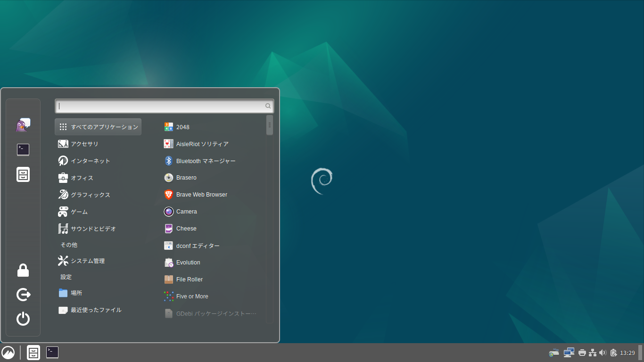Open the volume icon in system tray
644x362 pixels.
coord(603,353)
